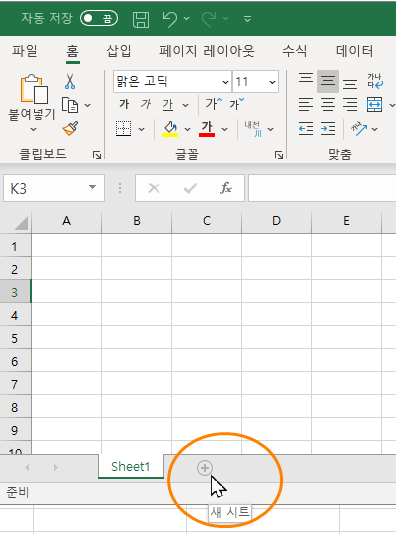
Task: Switch to the 삽입 ribbon tab
Action: [119, 51]
